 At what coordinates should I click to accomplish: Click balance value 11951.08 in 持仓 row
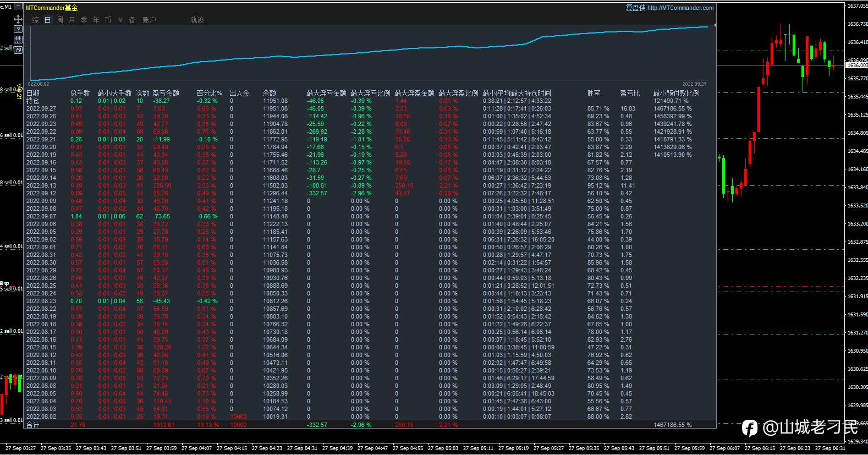click(x=275, y=101)
